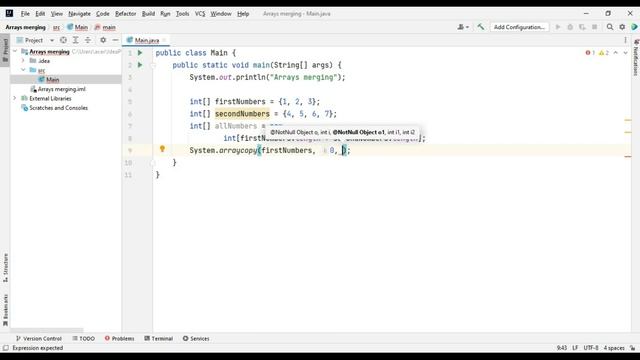This screenshot has height=360, width=640.
Task: Open TODO tool window
Action: (x=83, y=338)
